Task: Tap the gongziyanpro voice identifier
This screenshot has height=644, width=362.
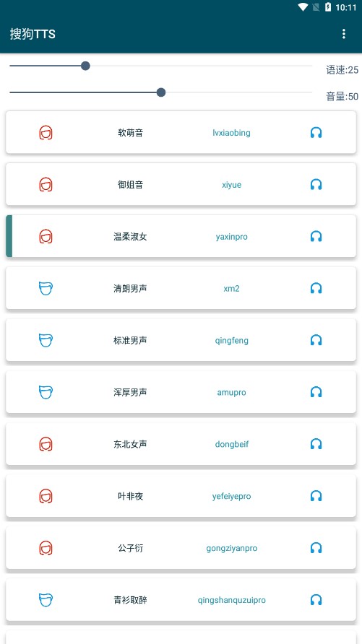Action: pos(232,548)
